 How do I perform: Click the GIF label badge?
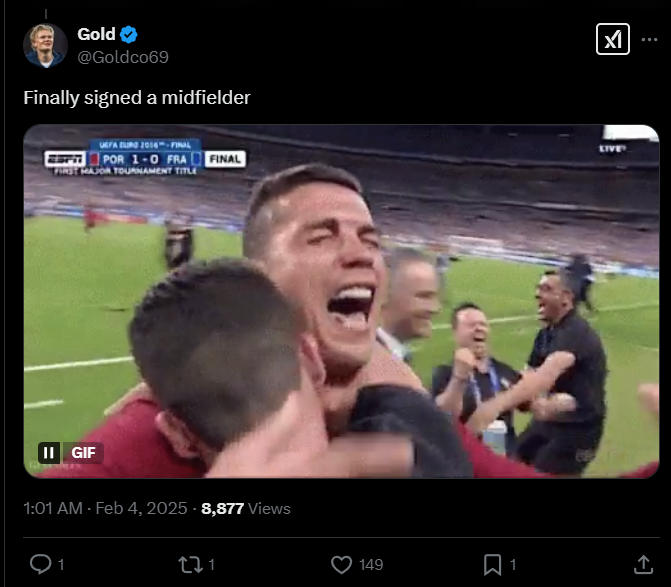point(83,452)
